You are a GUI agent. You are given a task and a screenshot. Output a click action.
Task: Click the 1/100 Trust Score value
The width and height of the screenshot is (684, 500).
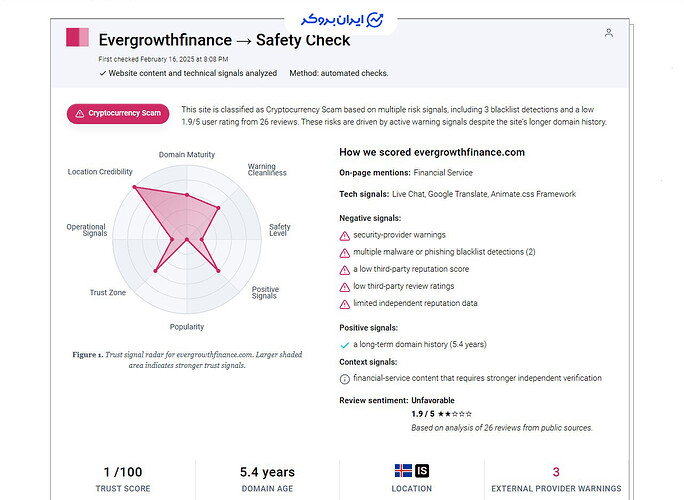click(123, 472)
